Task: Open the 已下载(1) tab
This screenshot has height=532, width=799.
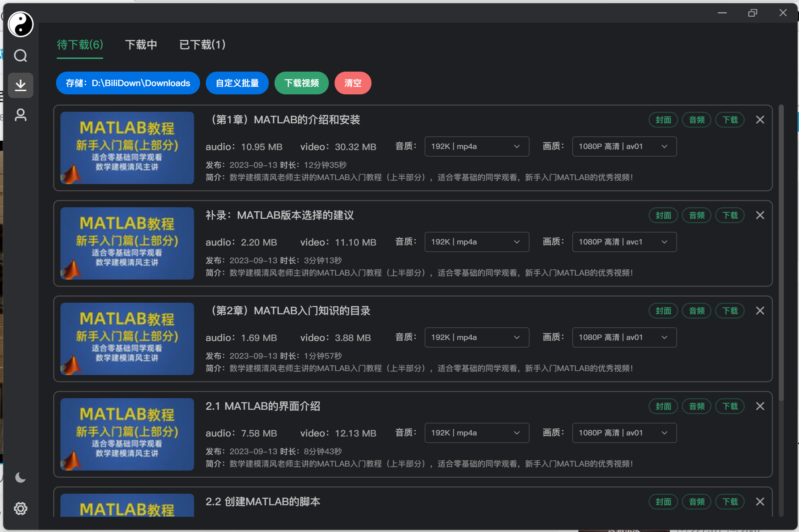Action: (x=202, y=44)
